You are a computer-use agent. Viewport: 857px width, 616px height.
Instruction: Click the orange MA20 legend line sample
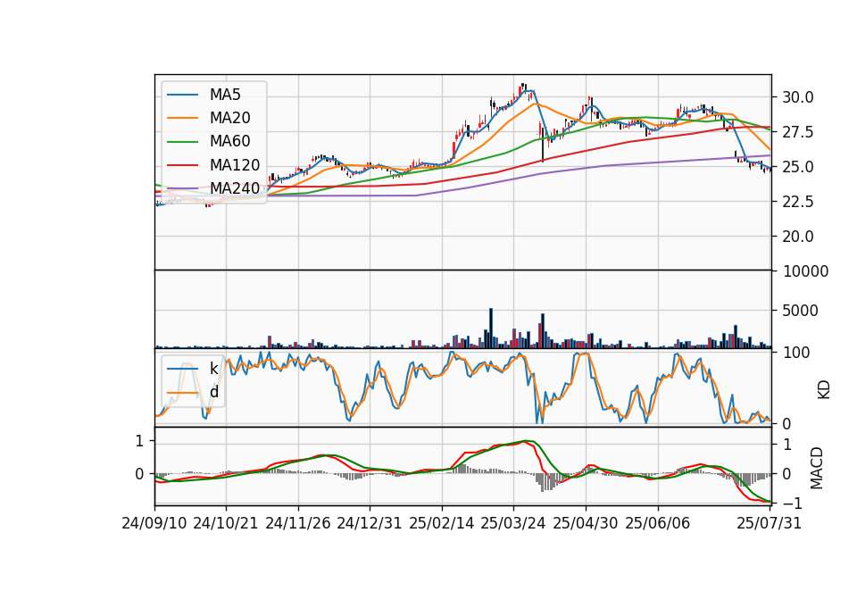click(182, 118)
